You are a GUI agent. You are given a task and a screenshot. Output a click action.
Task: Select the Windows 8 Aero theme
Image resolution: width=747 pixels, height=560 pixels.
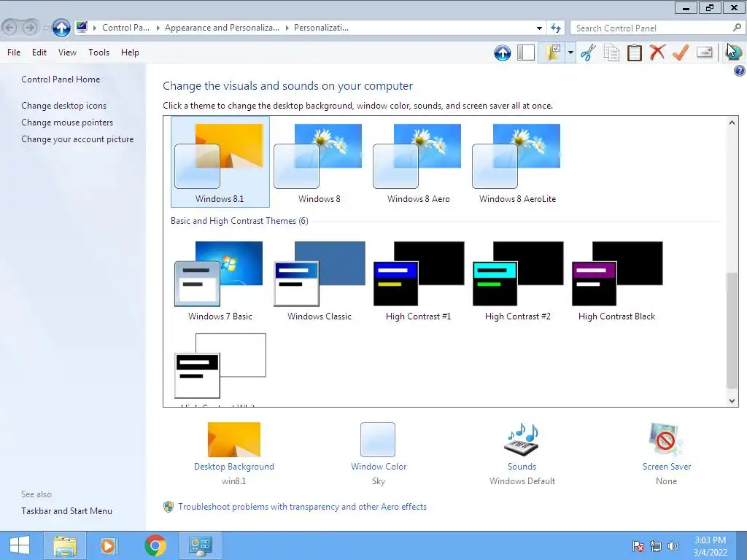[x=418, y=162]
